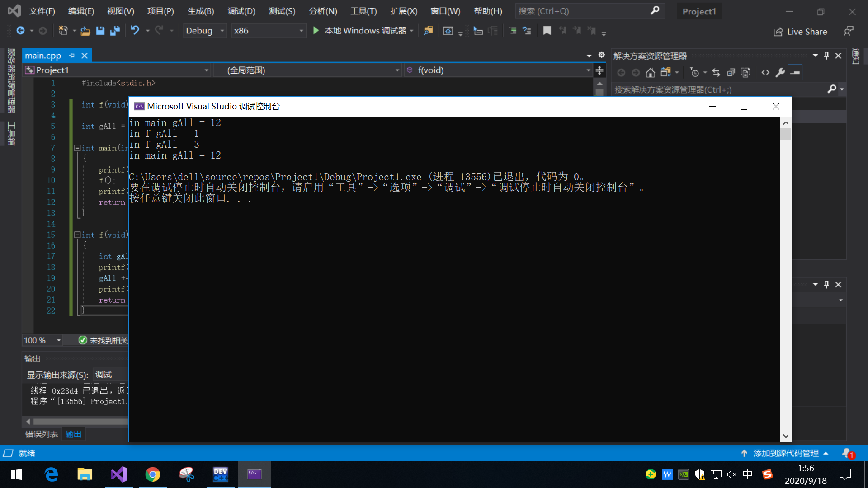The width and height of the screenshot is (868, 488).
Task: Click the Undo arrow icon
Action: click(135, 30)
